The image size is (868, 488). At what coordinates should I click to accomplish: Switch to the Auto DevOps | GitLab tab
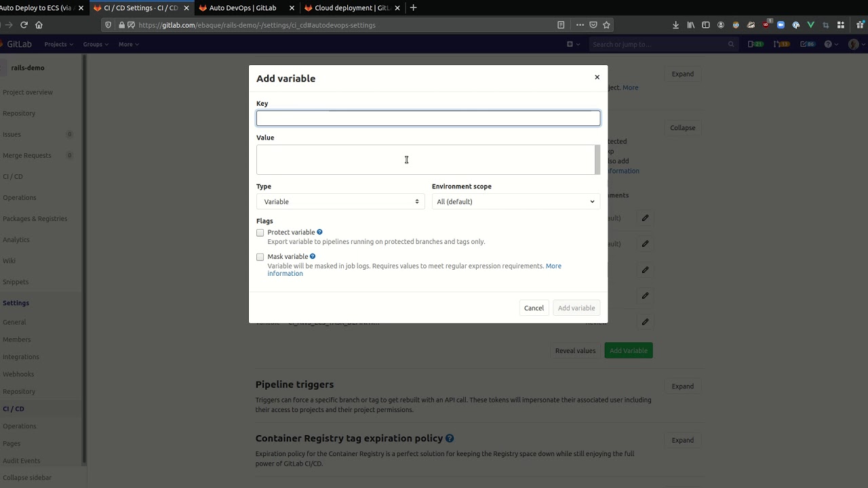click(x=243, y=8)
